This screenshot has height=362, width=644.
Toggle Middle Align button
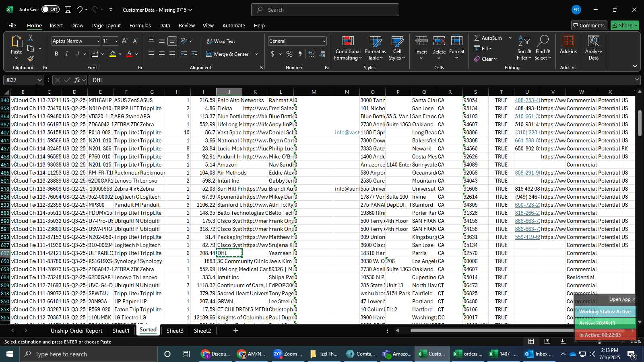pyautogui.click(x=162, y=41)
